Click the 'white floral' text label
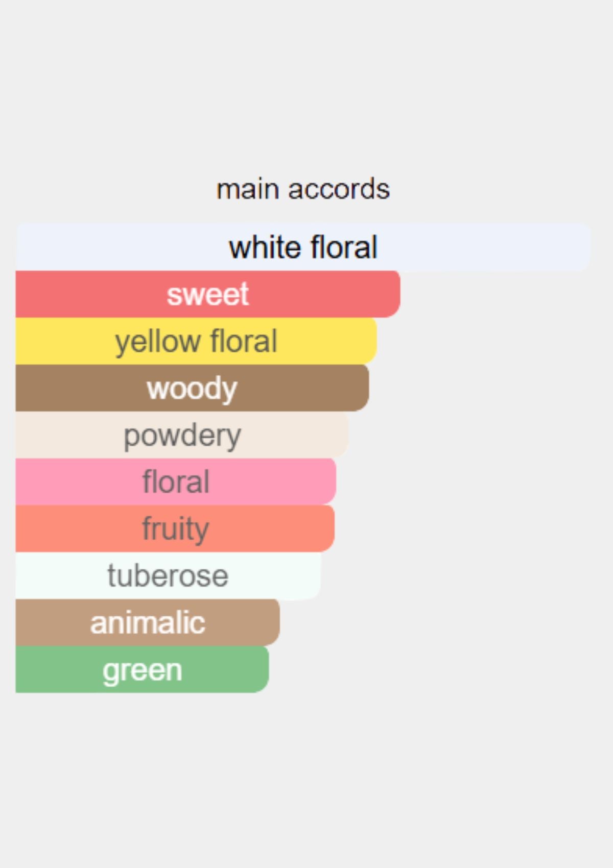 click(x=303, y=248)
